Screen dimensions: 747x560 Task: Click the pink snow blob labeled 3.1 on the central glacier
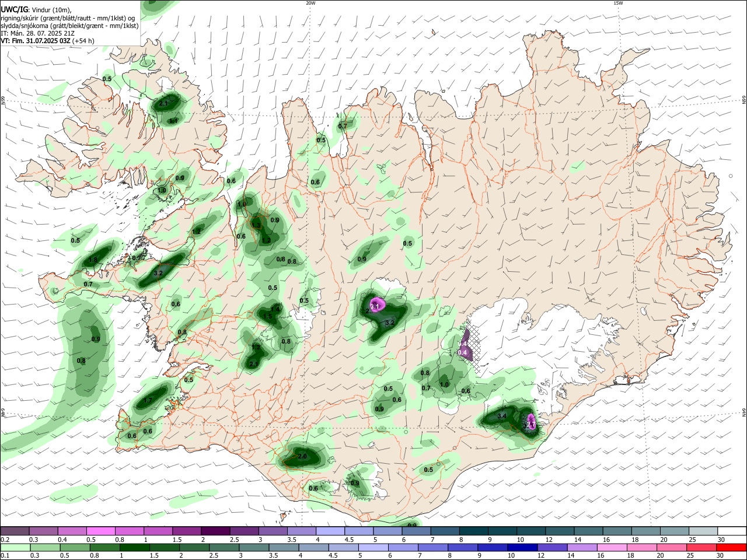[x=376, y=304]
